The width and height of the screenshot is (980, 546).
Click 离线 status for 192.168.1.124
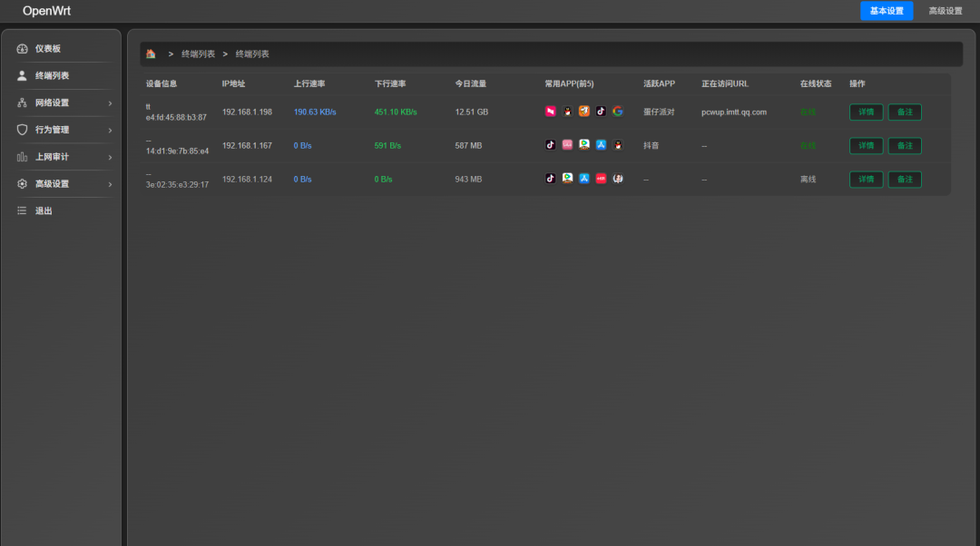click(x=808, y=180)
